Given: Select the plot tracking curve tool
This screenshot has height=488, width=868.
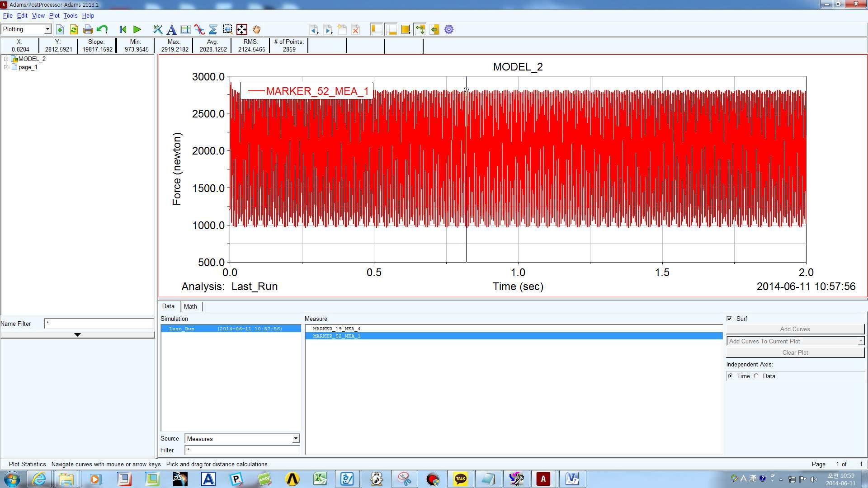Looking at the screenshot, I should [199, 29].
